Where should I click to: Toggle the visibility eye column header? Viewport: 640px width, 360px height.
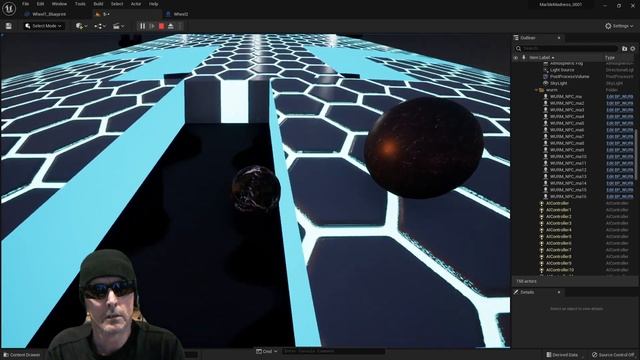tap(516, 58)
